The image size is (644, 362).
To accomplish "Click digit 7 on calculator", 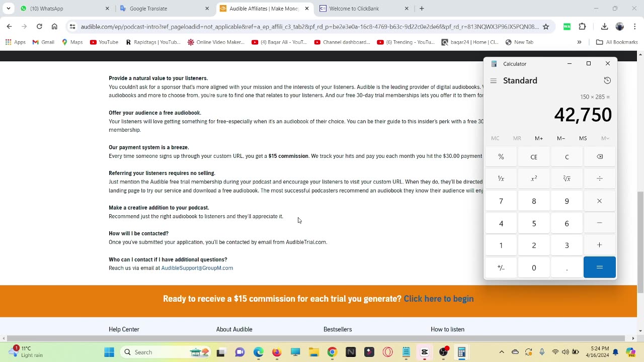I will pos(501,201).
